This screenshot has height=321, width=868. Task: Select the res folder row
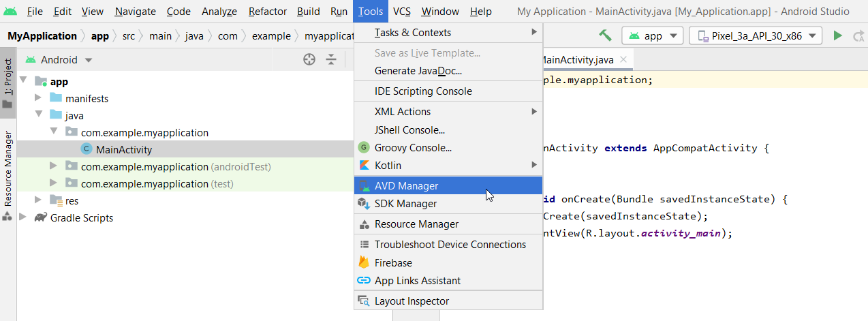tap(185, 200)
